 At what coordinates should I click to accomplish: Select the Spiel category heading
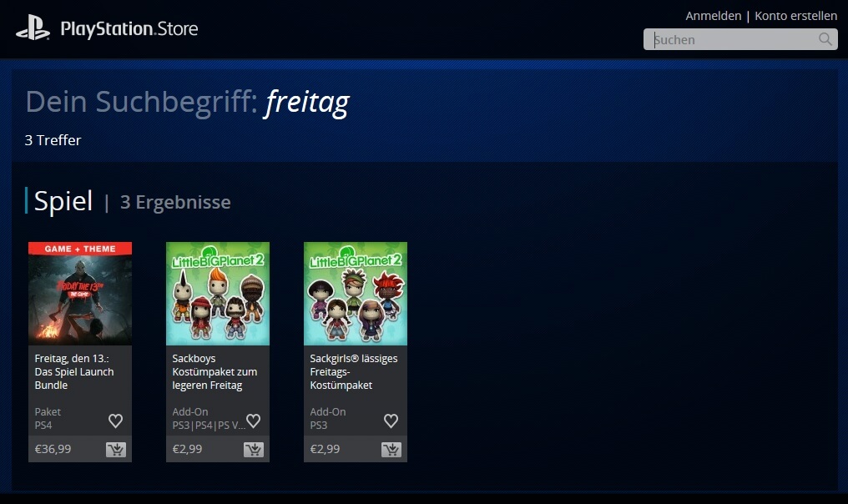63,200
